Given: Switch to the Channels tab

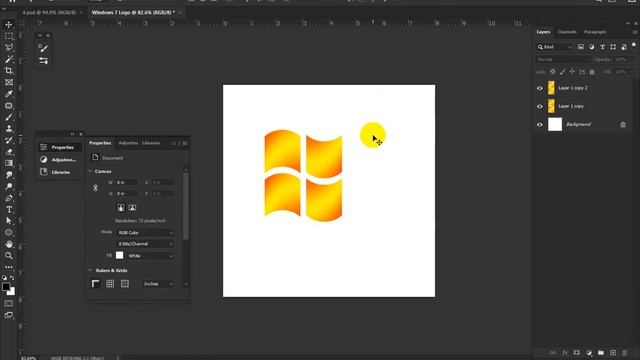Looking at the screenshot, I should [x=567, y=32].
